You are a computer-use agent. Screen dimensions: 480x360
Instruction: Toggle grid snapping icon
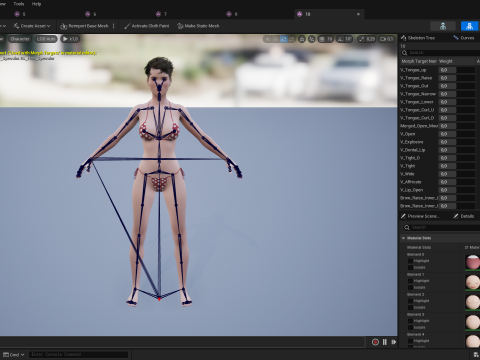(x=321, y=39)
